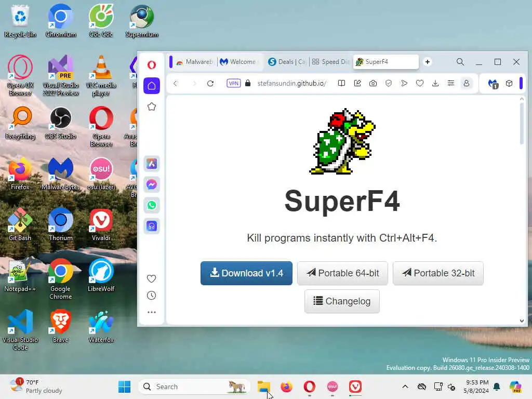Image resolution: width=532 pixels, height=399 pixels.
Task: Click the Opera logo menu button
Action: click(x=152, y=64)
